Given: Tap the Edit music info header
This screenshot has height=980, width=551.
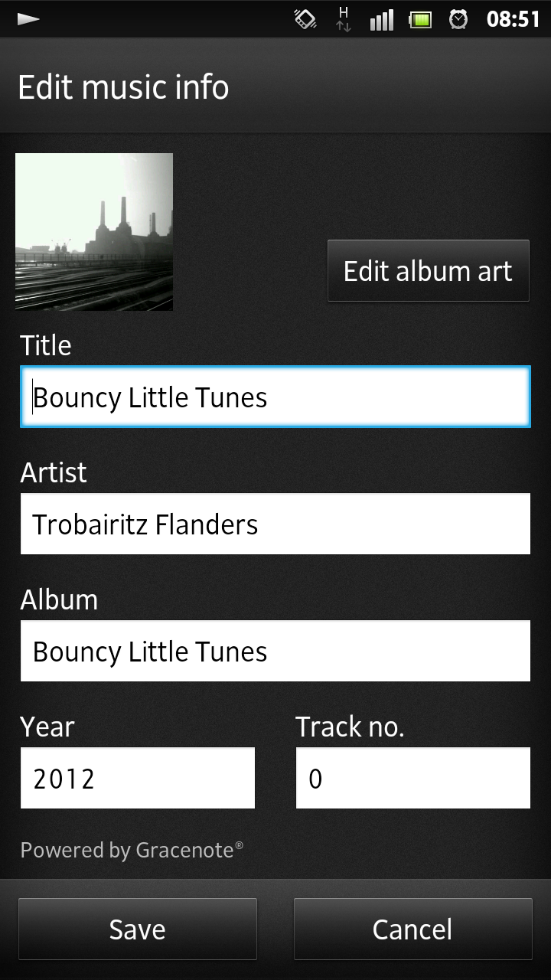Looking at the screenshot, I should [123, 87].
